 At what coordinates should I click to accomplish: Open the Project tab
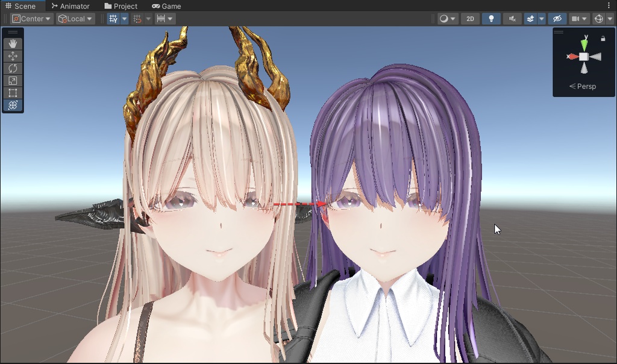pos(121,6)
